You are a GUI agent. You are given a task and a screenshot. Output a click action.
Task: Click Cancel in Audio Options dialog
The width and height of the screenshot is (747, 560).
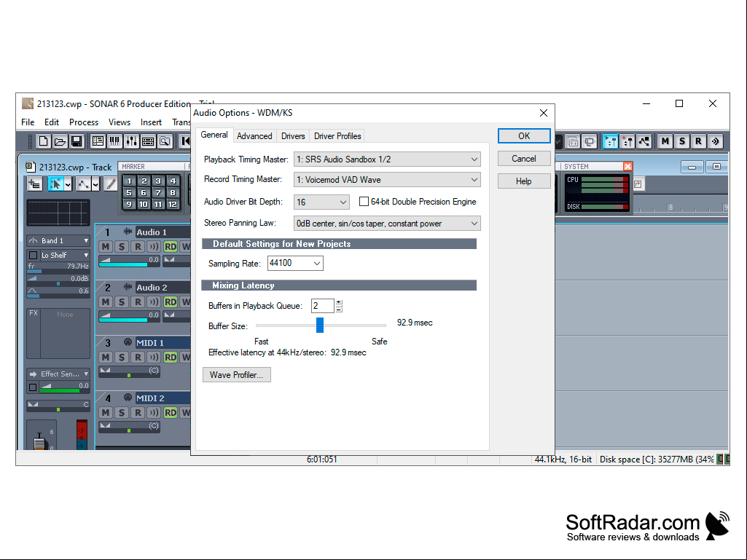(x=524, y=159)
